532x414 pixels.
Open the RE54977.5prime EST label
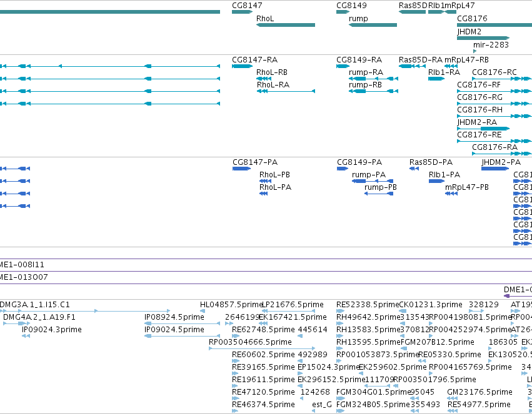click(479, 405)
